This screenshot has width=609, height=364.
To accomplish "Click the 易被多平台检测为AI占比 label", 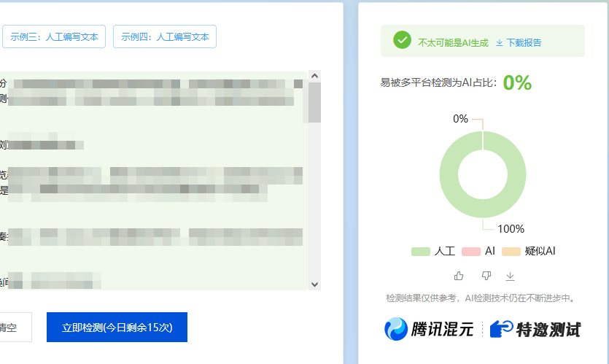I will (x=438, y=82).
